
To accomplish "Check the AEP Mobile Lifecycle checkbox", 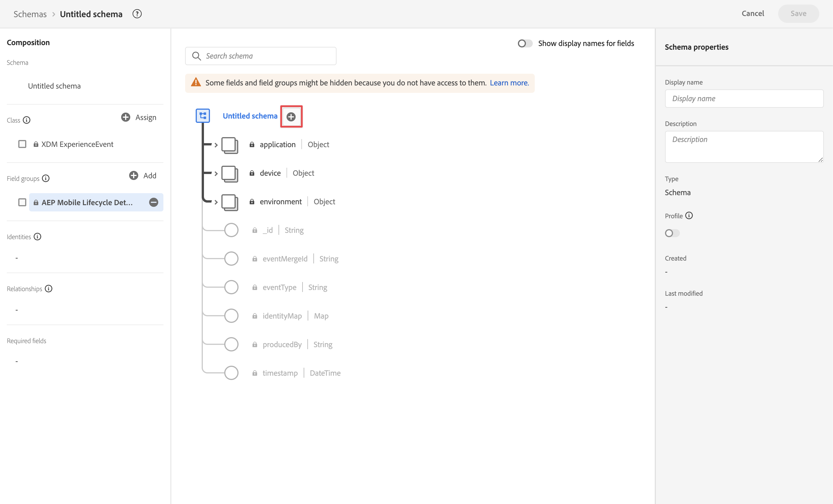I will pyautogui.click(x=22, y=202).
